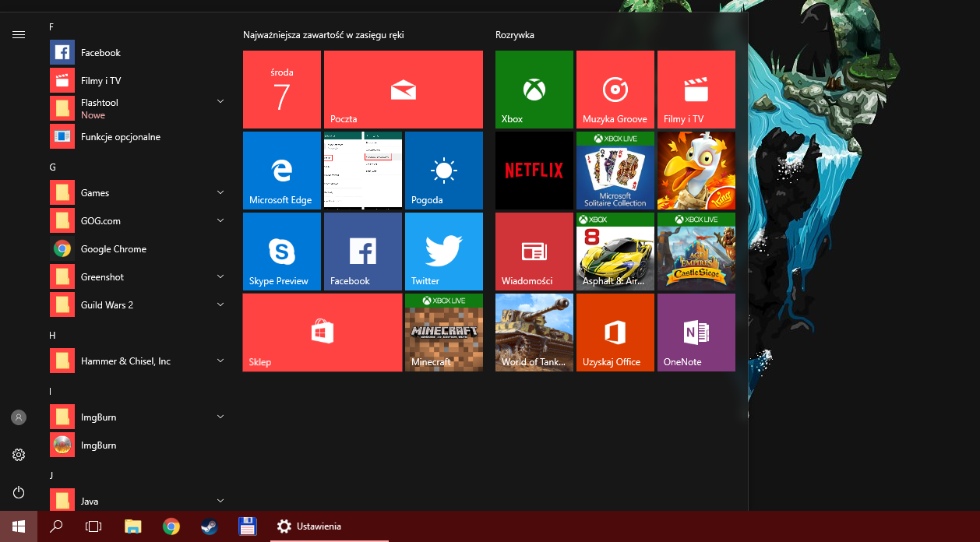The width and height of the screenshot is (980, 542).
Task: Expand the Guild Wars 2 folder chevron
Action: tap(220, 304)
